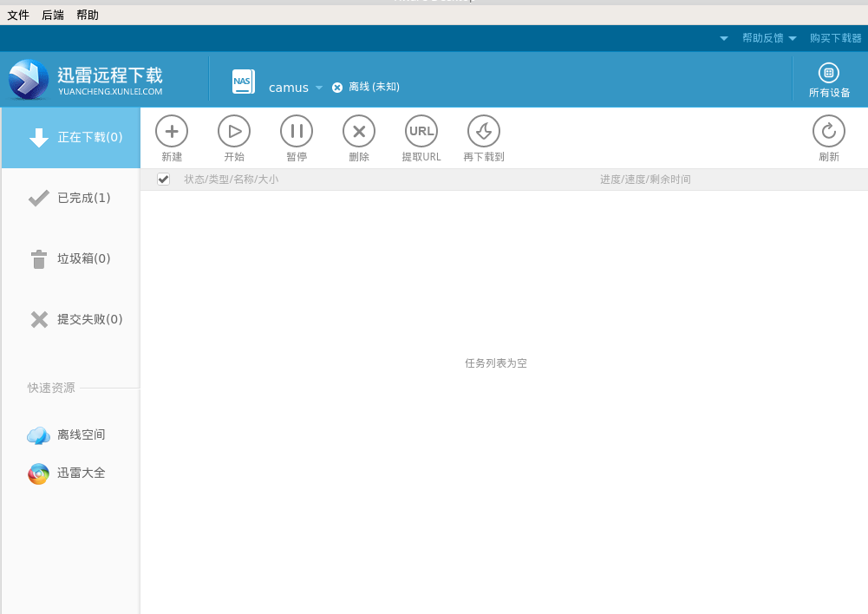Click the 进度/速度/剩余时间 column header
This screenshot has height=614, width=868.
click(645, 180)
